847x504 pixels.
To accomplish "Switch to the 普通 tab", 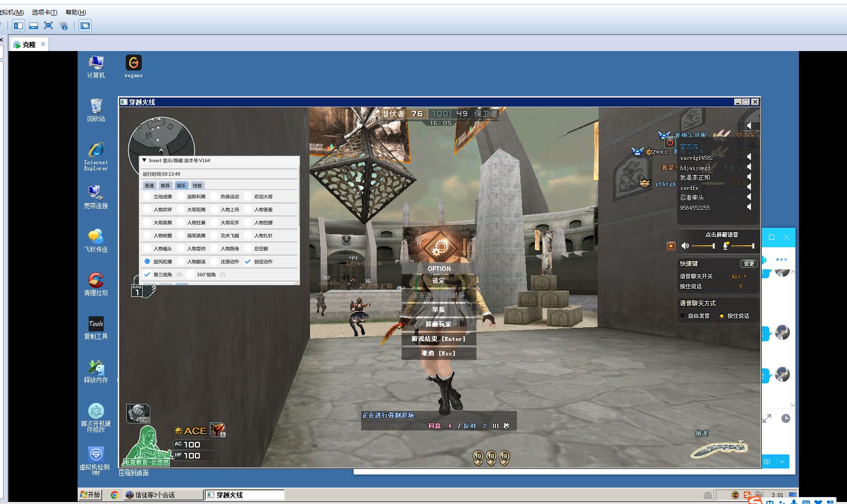I will [149, 185].
